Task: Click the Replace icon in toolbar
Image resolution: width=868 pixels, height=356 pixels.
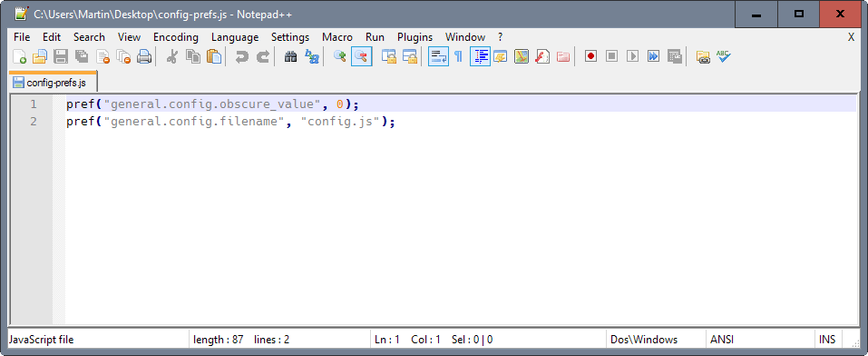Action: pos(312,56)
